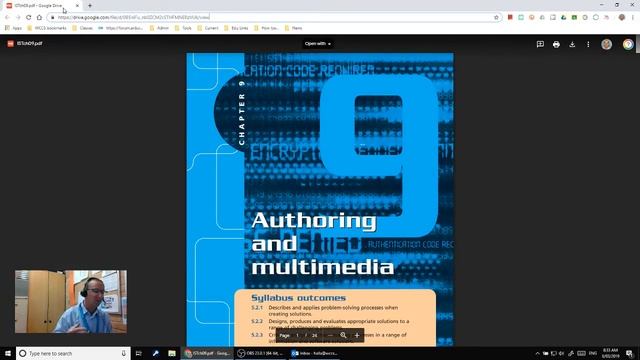640x360 pixels.
Task: Switch to OBS window on taskbar
Action: (x=260, y=353)
